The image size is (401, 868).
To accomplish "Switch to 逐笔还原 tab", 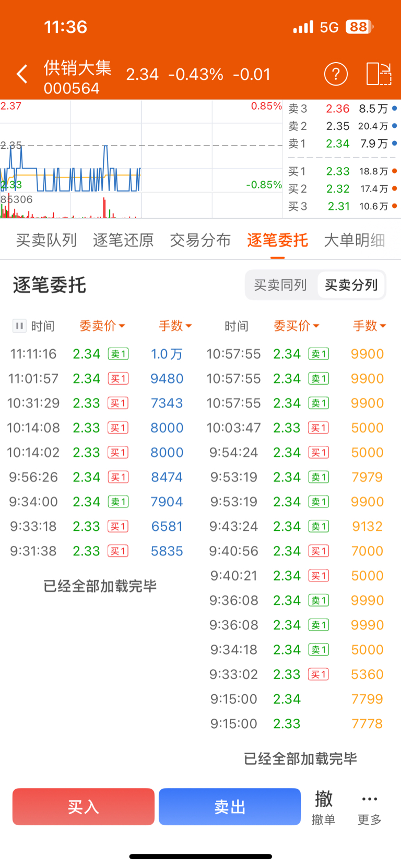I will coord(123,240).
